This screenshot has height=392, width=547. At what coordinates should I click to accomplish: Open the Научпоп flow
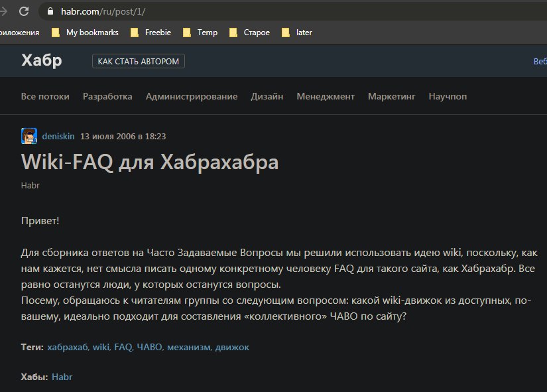pos(448,96)
